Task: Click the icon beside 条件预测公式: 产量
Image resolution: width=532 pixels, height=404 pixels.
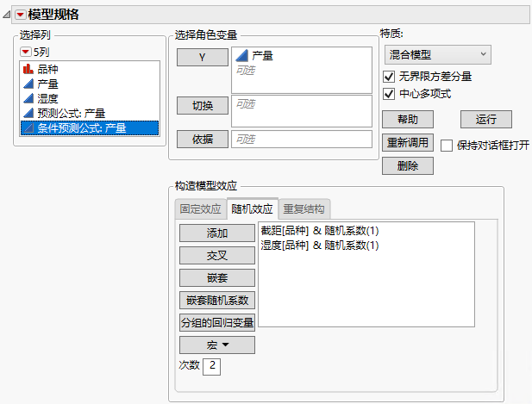Action: (28, 127)
